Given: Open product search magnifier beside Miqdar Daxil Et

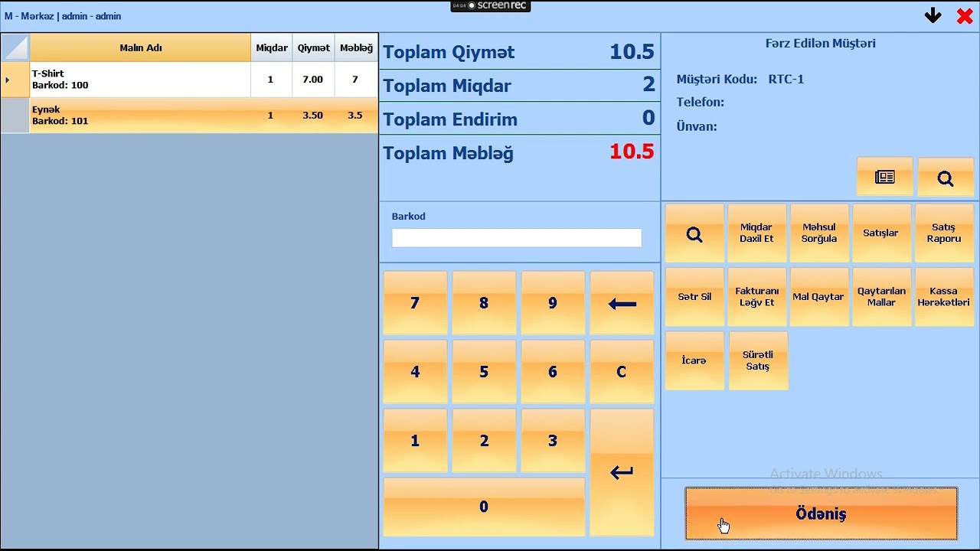Looking at the screenshot, I should click(x=694, y=233).
